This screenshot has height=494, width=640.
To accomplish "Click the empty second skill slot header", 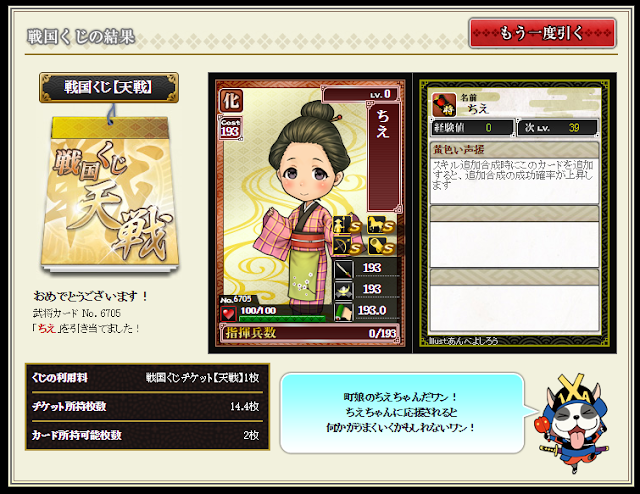I will (x=514, y=214).
